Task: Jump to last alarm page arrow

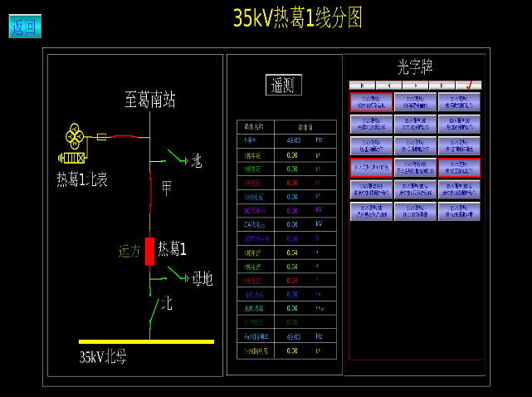Action: coord(442,86)
